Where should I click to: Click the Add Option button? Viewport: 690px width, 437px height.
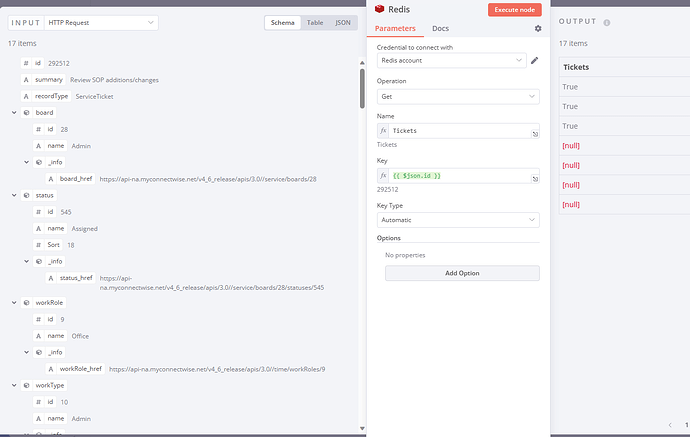[x=462, y=273]
